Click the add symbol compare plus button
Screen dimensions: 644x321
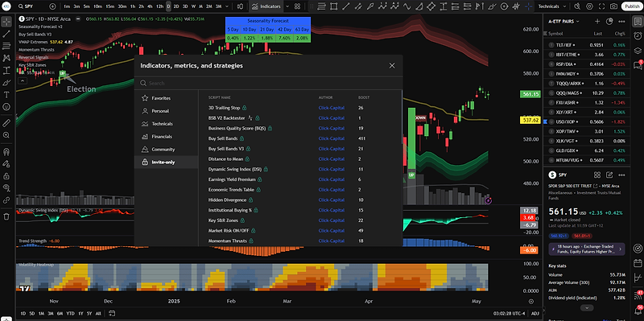52,6
